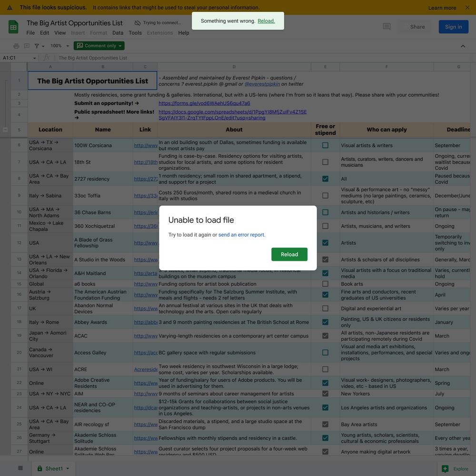Select the 'Who can apply' header cell
This screenshot has width=476, height=476.
(x=387, y=129)
